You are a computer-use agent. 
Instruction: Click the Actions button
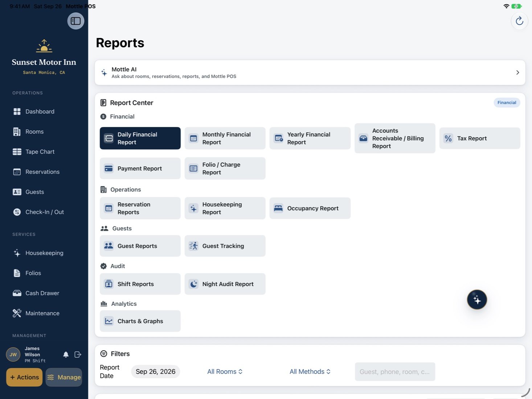click(x=24, y=377)
